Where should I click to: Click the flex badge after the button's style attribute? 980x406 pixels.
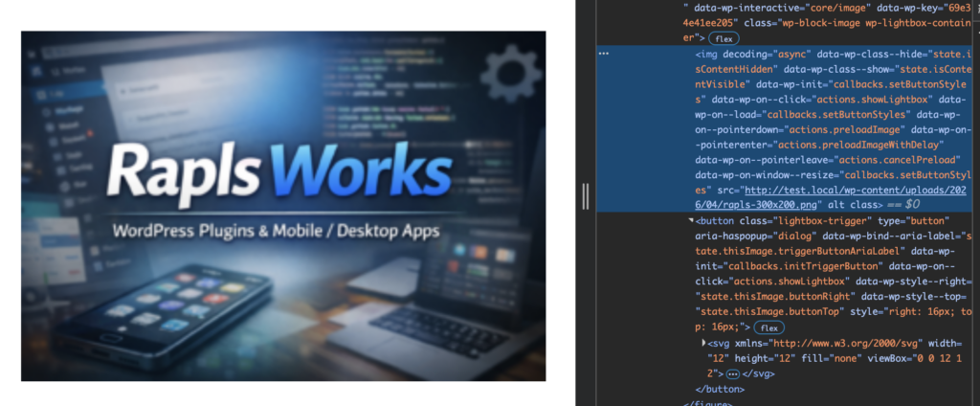pos(768,327)
